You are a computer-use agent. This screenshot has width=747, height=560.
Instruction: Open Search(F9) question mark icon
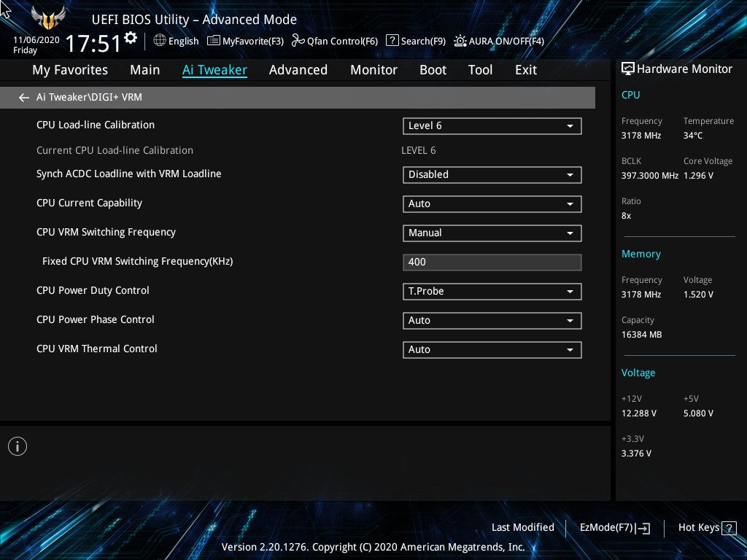392,41
